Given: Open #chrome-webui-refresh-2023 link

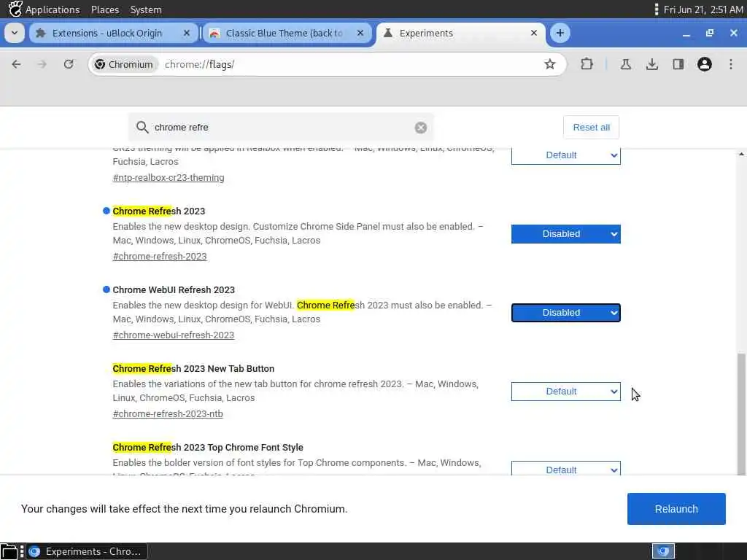Looking at the screenshot, I should click(x=174, y=335).
